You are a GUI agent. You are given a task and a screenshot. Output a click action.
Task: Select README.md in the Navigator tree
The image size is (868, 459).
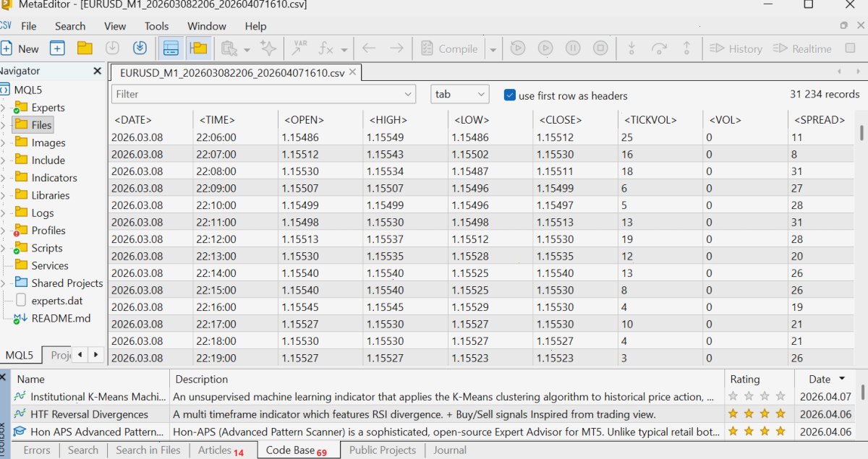pos(61,318)
